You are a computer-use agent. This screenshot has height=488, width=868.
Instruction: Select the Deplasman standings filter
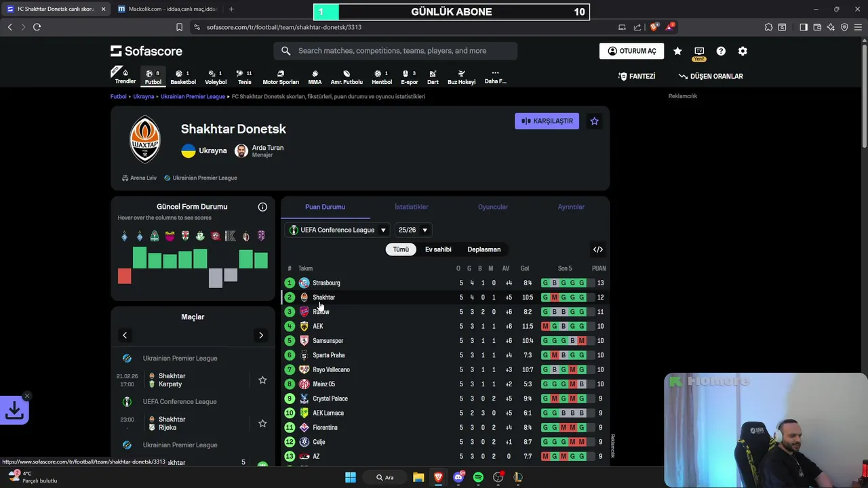[484, 249]
